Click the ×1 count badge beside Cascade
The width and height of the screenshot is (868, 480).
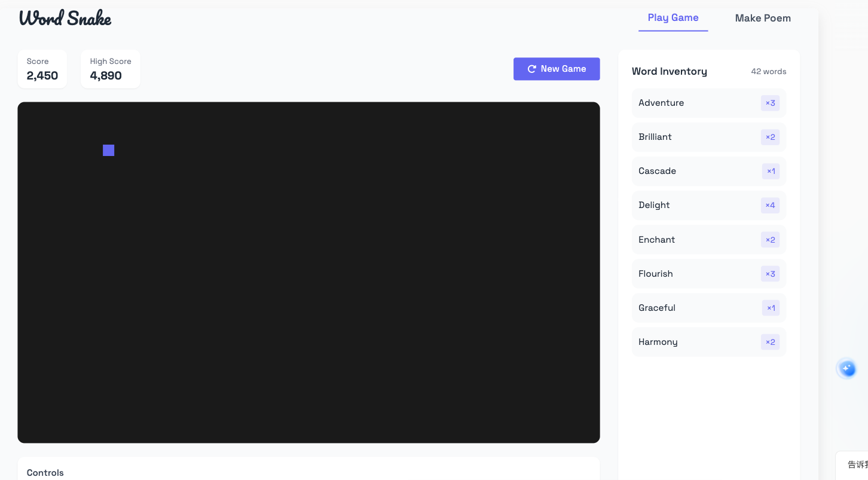(x=771, y=171)
